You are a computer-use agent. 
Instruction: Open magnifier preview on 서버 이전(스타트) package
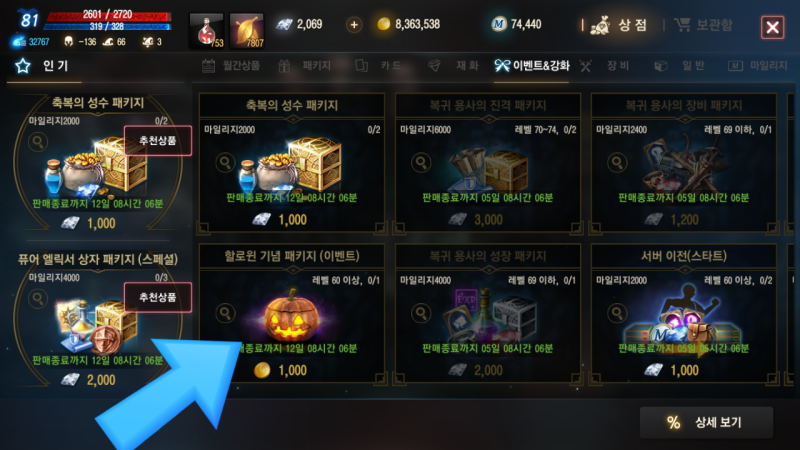coord(617,313)
